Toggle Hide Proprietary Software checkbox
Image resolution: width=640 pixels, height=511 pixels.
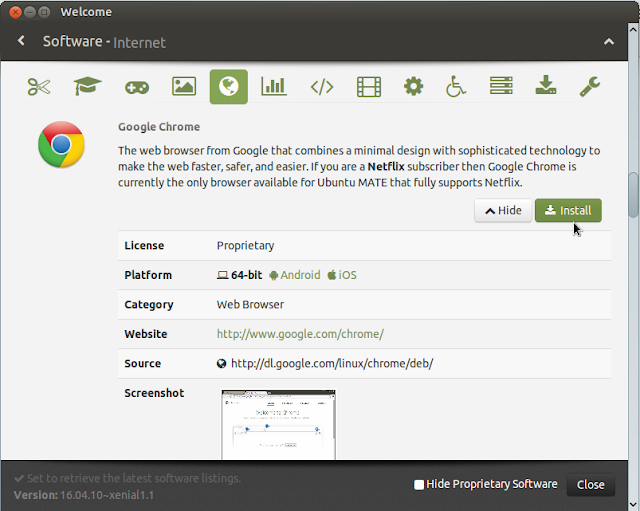419,484
